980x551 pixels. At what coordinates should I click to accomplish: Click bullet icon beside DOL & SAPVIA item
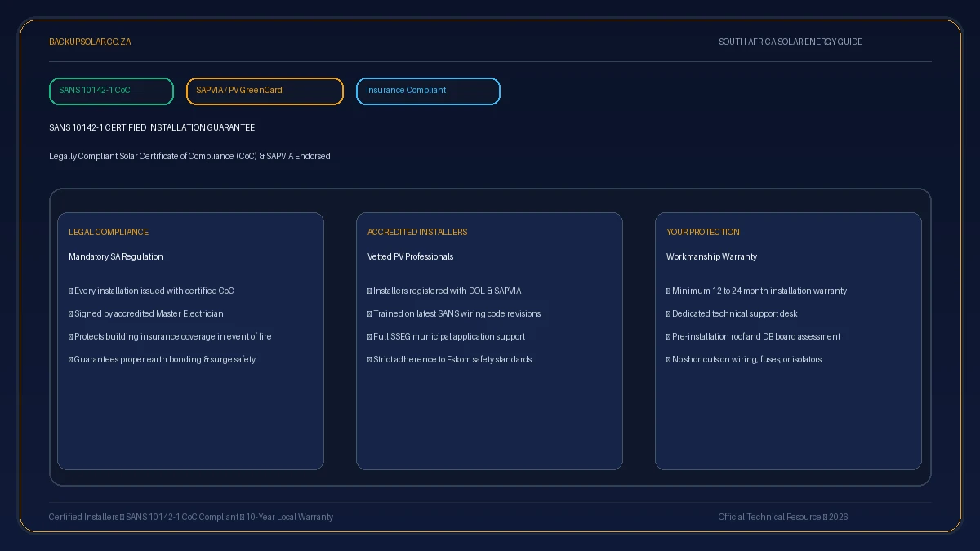370,291
